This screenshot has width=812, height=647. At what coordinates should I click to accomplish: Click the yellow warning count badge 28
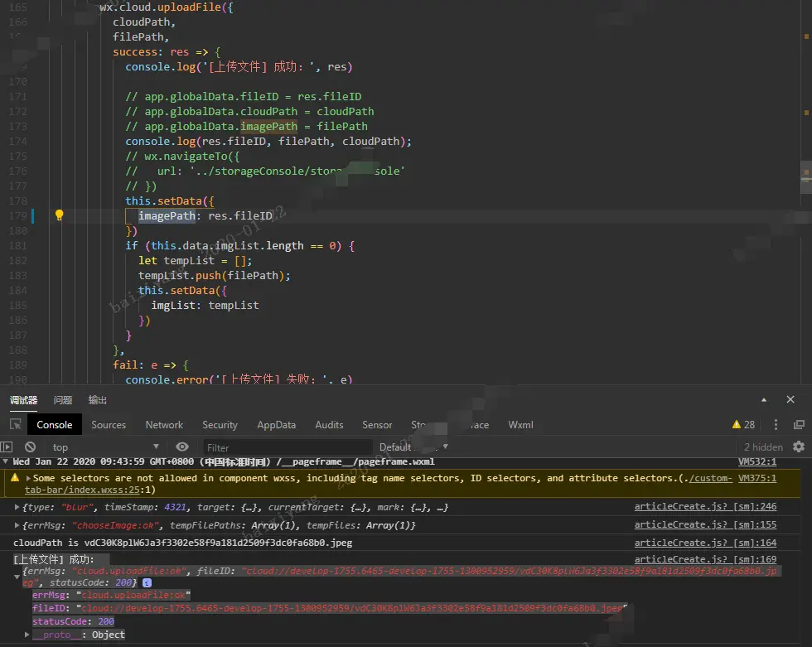click(743, 424)
